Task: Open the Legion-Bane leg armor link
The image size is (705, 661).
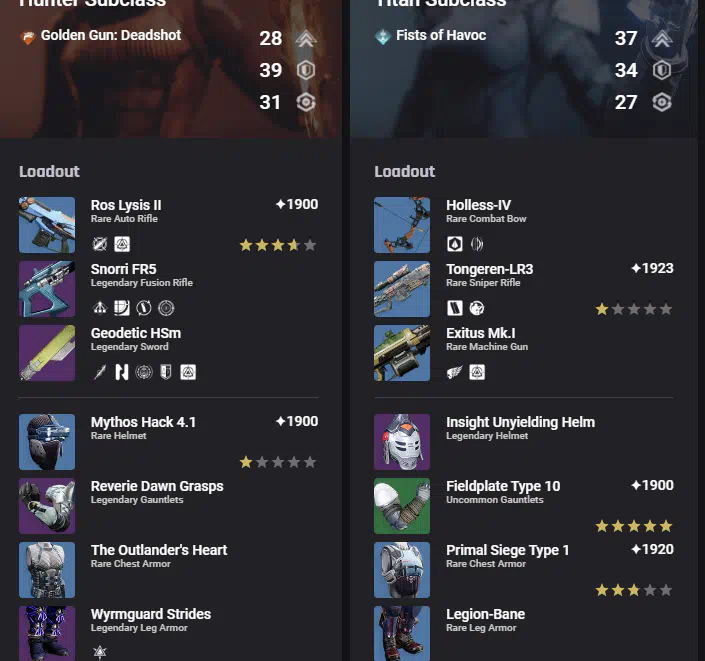Action: coord(486,614)
